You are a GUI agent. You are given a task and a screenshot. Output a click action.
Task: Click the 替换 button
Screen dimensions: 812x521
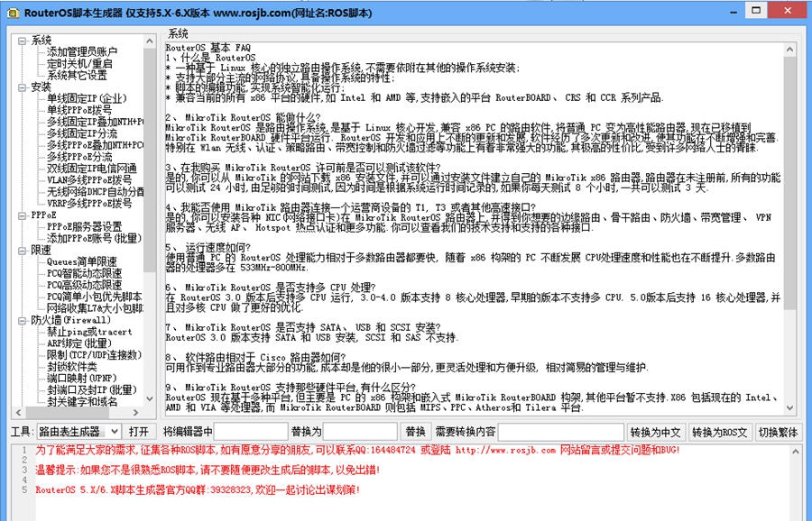415,432
